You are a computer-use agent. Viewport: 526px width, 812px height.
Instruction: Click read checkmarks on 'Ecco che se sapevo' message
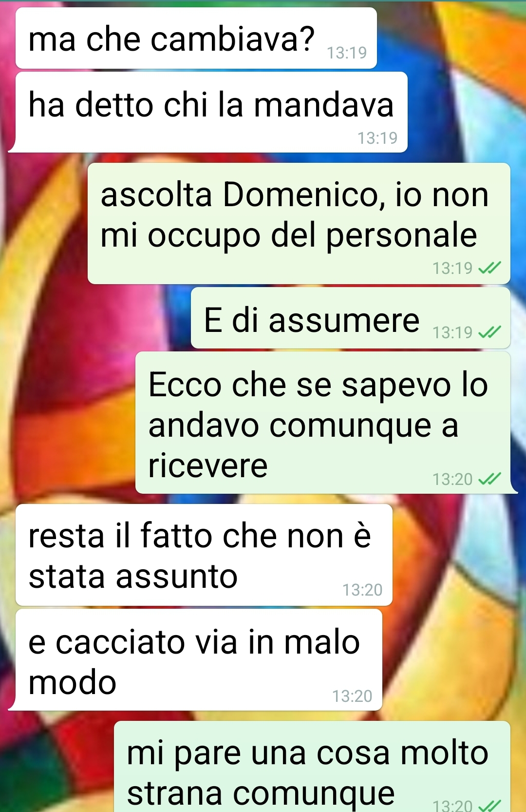[489, 479]
